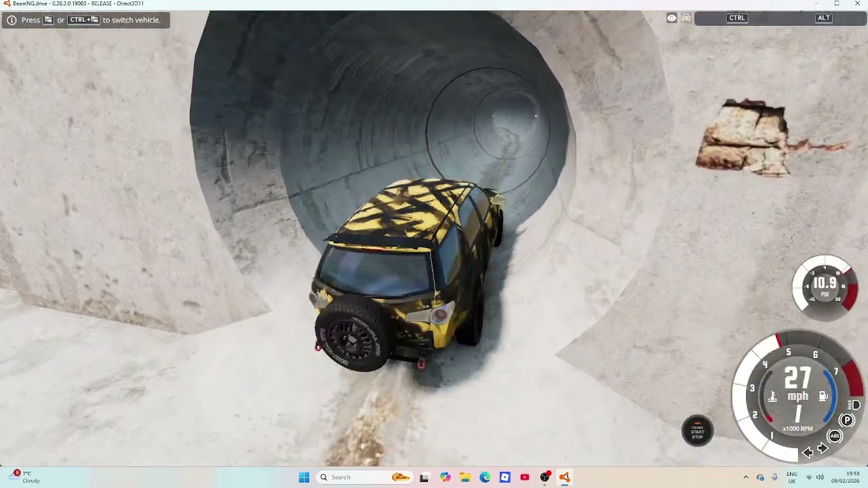Toggle the eye visibility icon in top bar
Viewport: 868px width, 488px height.
[671, 18]
